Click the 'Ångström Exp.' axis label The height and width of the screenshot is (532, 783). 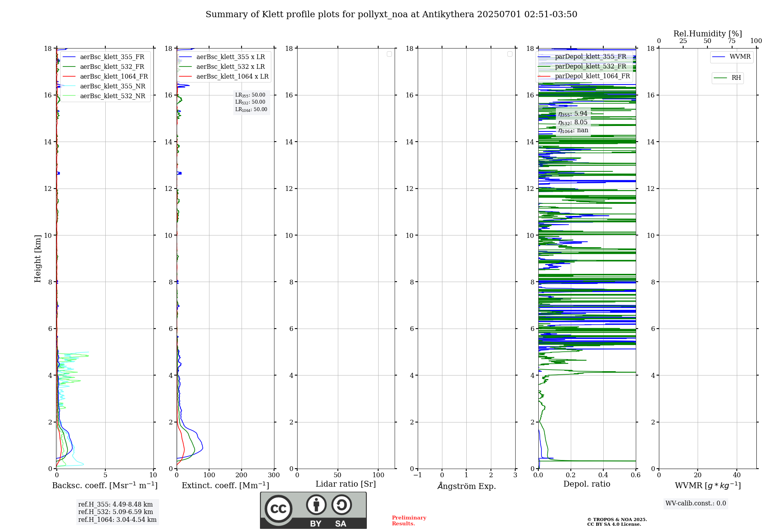[x=467, y=486]
